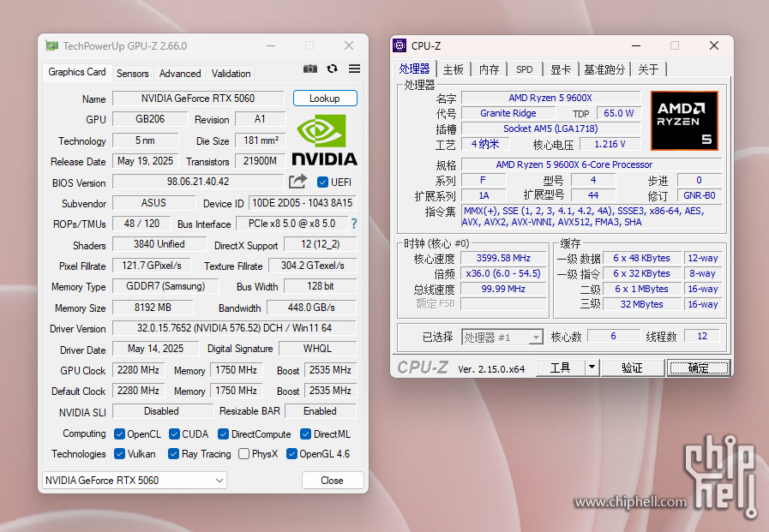Select the Graphics Card tab
The width and height of the screenshot is (769, 532).
point(77,72)
